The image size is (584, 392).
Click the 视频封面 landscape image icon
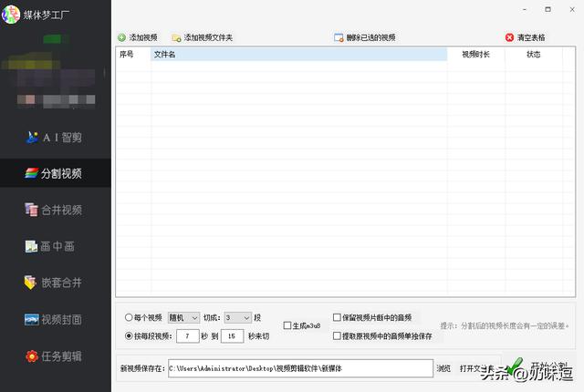pyautogui.click(x=32, y=319)
